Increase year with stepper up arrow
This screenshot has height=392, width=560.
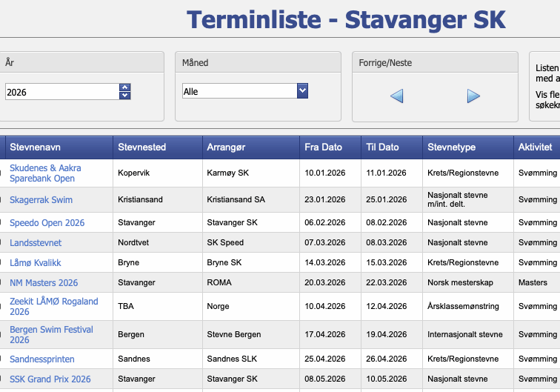[124, 87]
